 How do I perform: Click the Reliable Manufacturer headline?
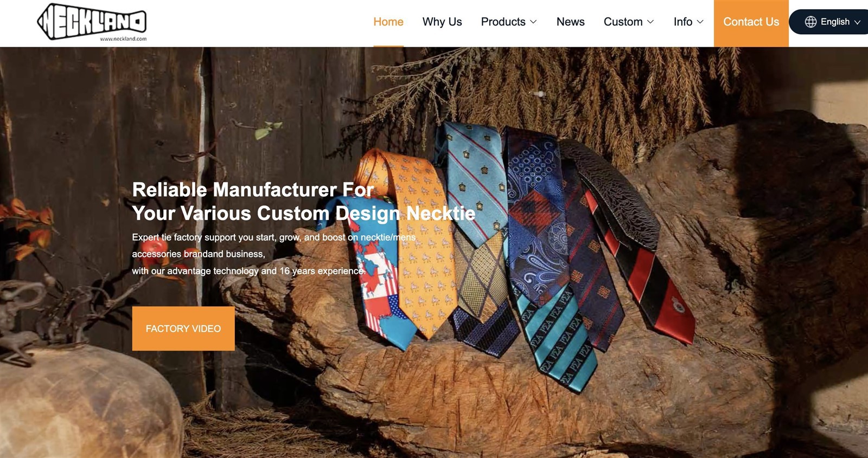304,201
